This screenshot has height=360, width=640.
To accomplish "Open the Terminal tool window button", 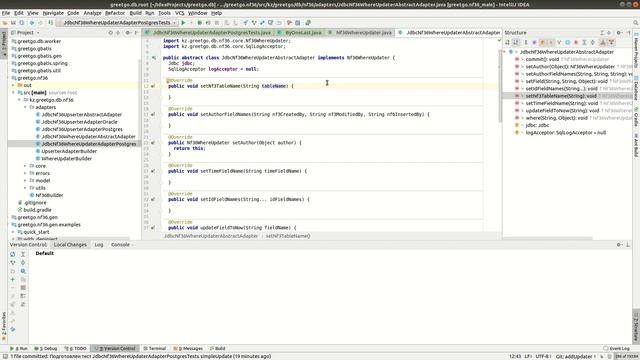I will pyautogui.click(x=154, y=349).
